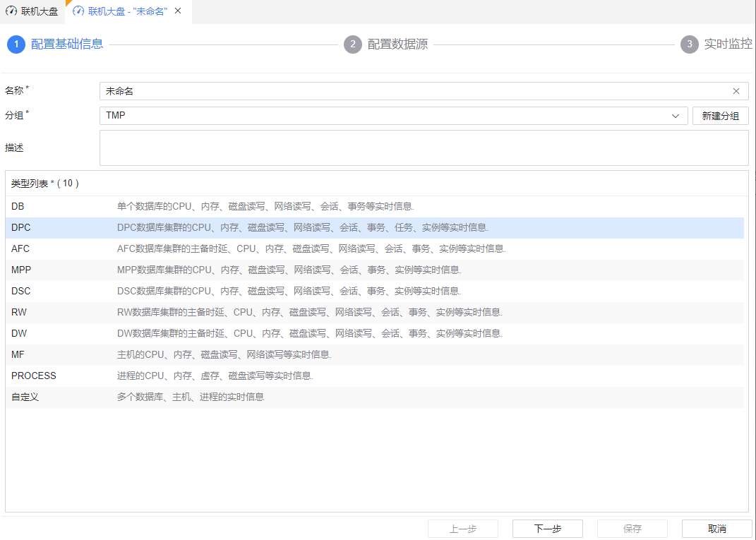Select the MF type row

(375, 355)
